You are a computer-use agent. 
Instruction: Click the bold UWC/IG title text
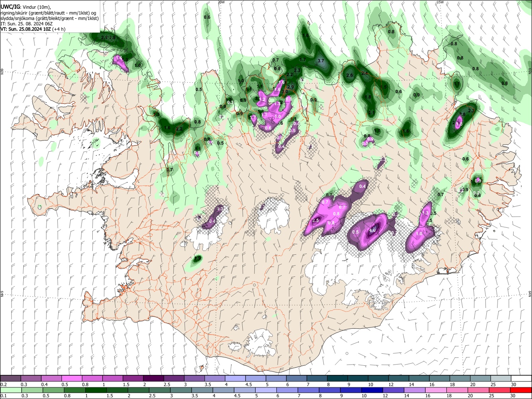coord(10,7)
